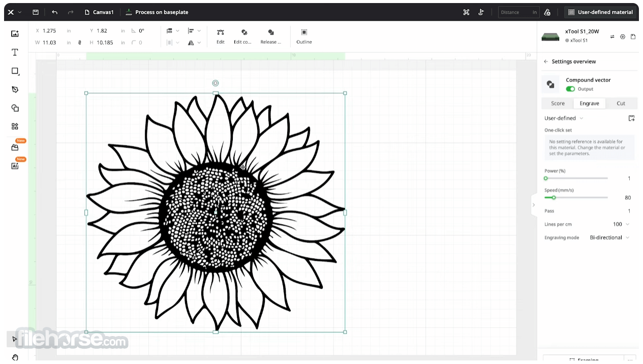The image size is (643, 364).
Task: Click the material measure tag icon
Action: (547, 12)
